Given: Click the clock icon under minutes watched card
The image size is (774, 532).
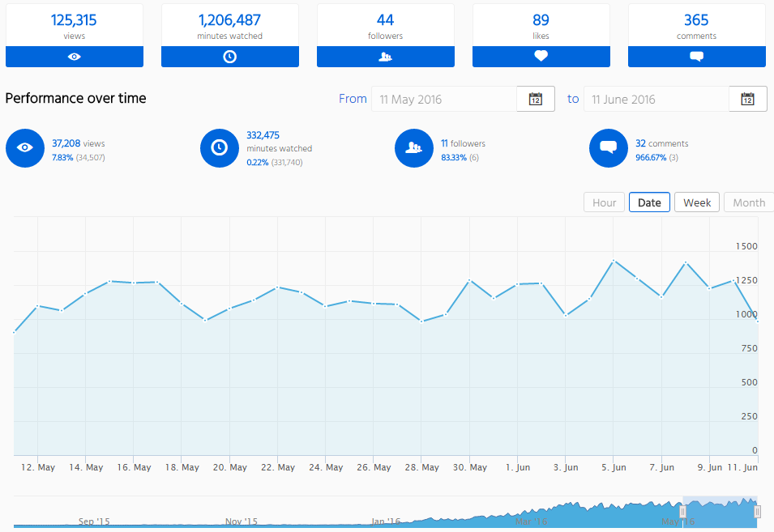Looking at the screenshot, I should coord(229,57).
